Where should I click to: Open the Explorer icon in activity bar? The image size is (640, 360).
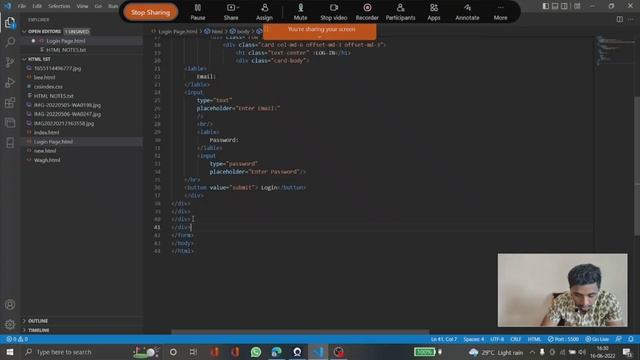(x=10, y=22)
